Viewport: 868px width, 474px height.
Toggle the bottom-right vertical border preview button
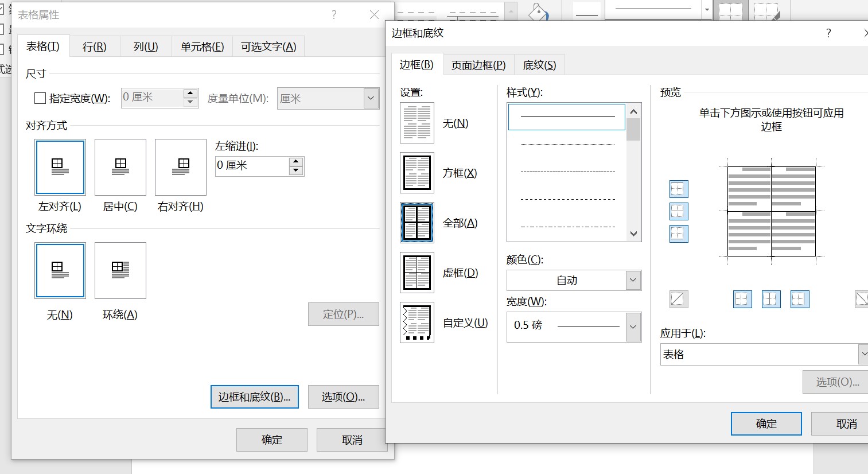(799, 299)
